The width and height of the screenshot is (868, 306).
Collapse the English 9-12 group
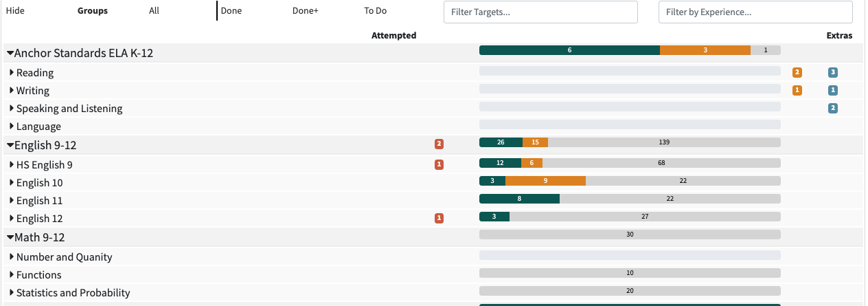click(10, 145)
